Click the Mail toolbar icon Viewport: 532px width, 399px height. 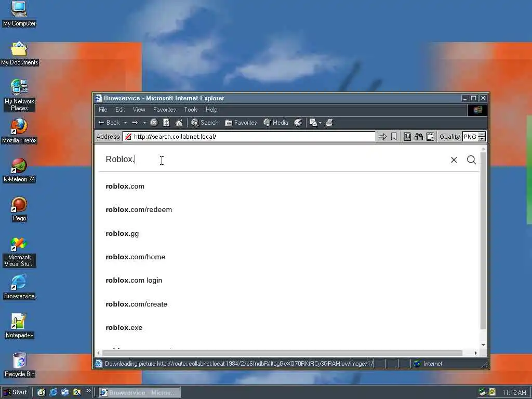tap(313, 123)
